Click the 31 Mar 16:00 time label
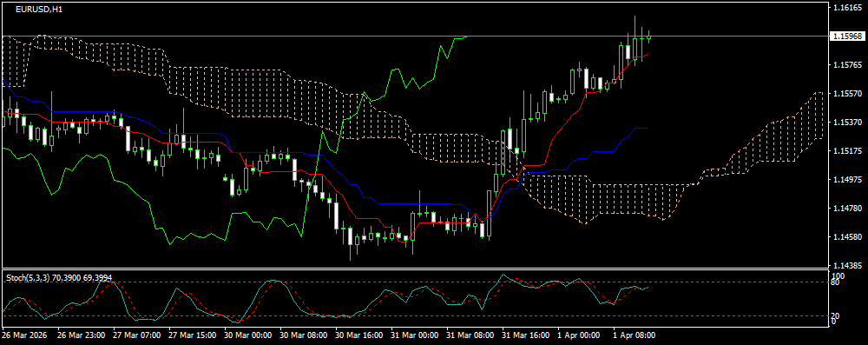Screen dimensions: 868x345 527,335
